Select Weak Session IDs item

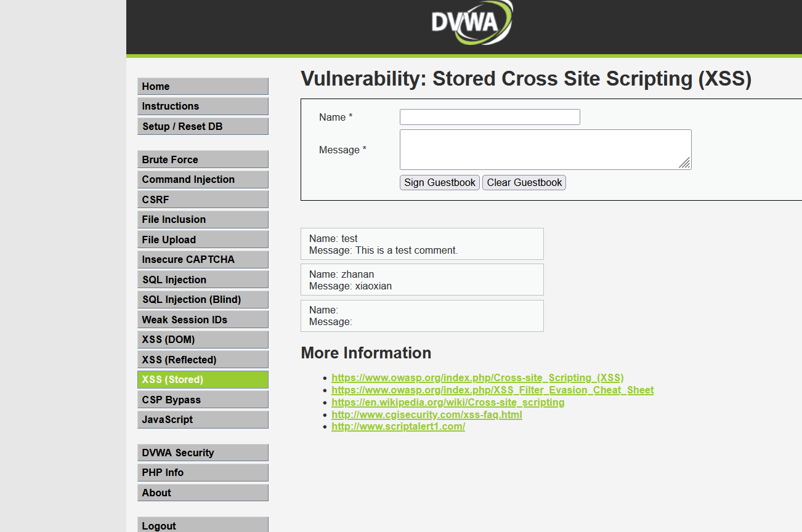(x=203, y=320)
